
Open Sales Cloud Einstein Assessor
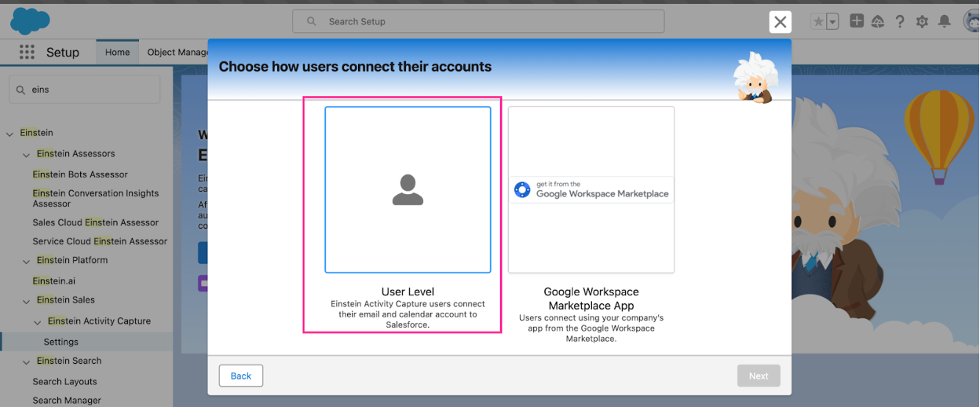(x=96, y=222)
